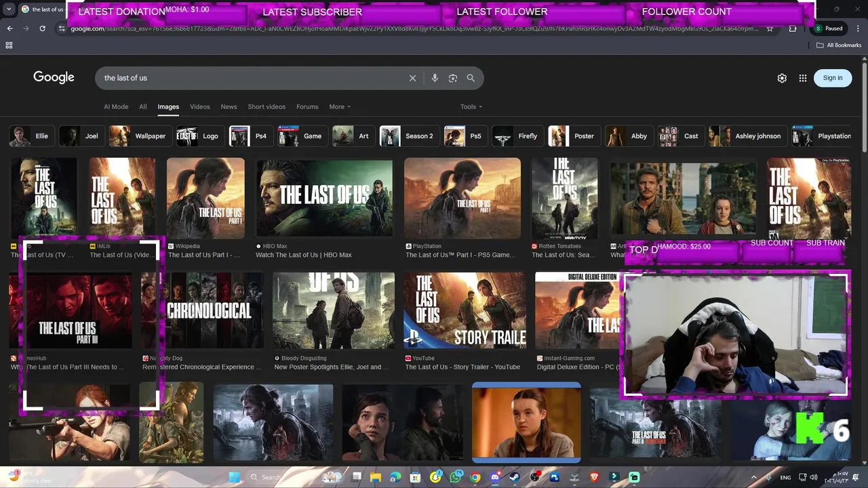Open Steam from the taskbar

pos(515,477)
